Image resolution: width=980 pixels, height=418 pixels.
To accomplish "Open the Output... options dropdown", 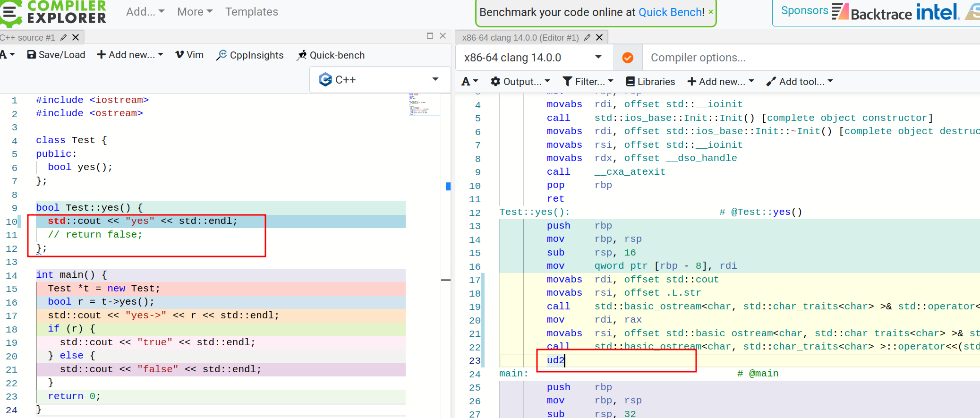I will pyautogui.click(x=520, y=82).
